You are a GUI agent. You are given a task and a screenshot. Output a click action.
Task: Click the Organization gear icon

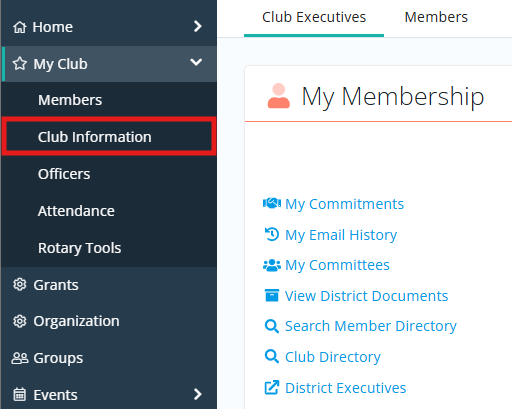click(x=20, y=321)
